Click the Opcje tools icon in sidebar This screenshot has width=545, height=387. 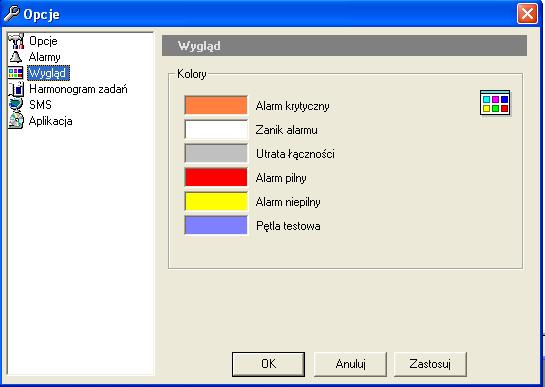tap(16, 41)
